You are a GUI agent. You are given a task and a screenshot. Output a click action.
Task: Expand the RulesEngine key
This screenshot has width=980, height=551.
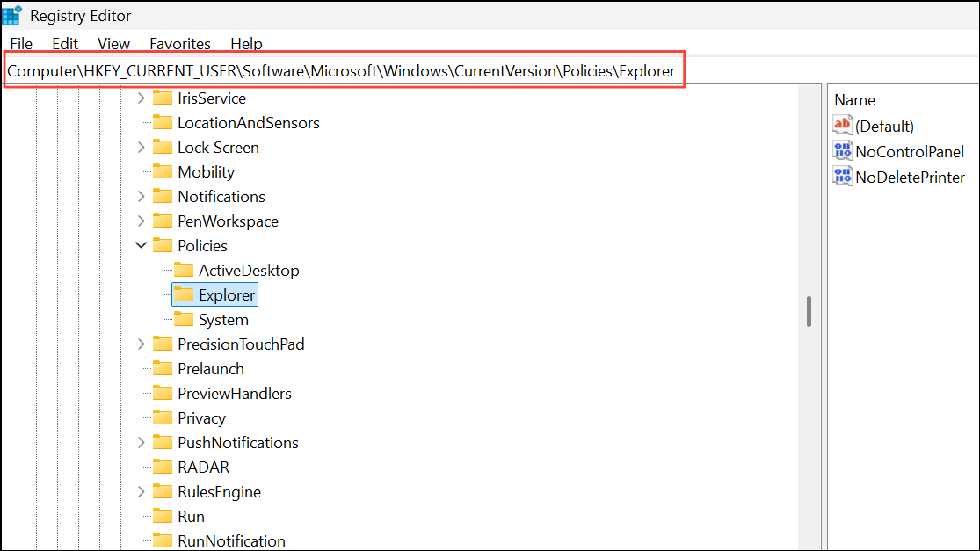pos(142,491)
